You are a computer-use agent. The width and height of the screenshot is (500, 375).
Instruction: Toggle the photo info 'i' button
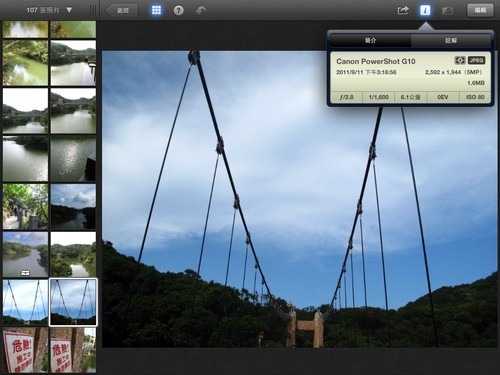[425, 10]
